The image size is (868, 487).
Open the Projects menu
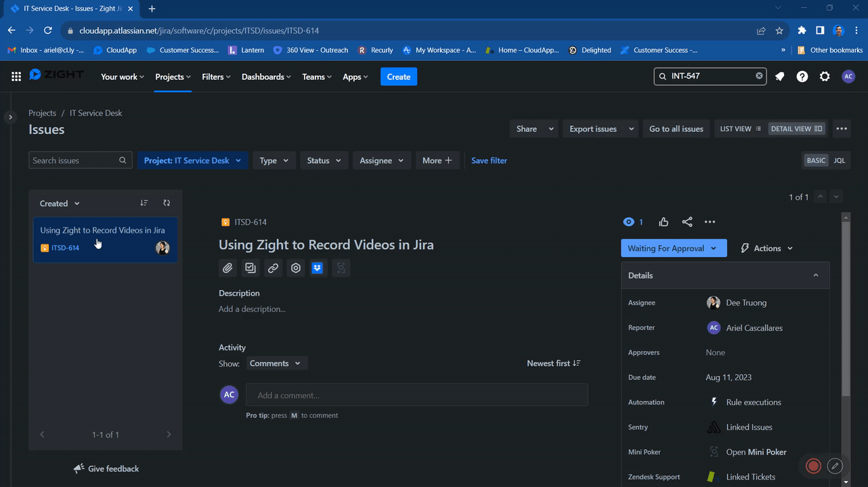coord(173,76)
